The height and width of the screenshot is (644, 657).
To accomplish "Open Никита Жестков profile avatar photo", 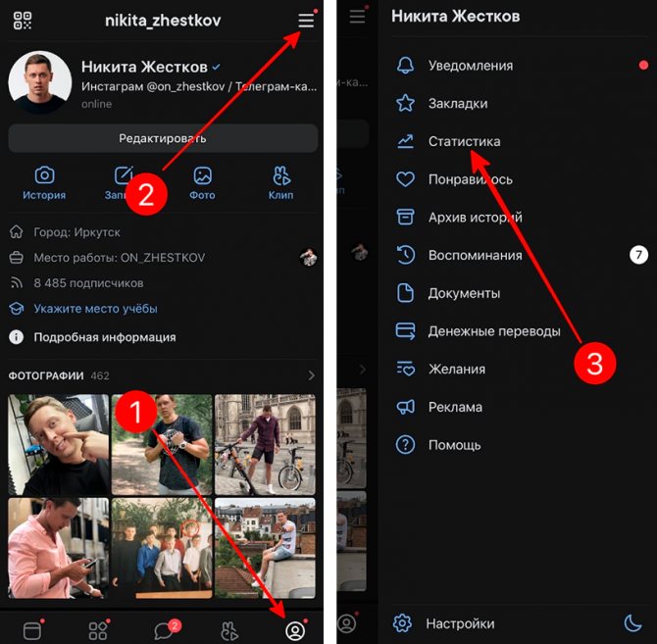I will (x=39, y=82).
